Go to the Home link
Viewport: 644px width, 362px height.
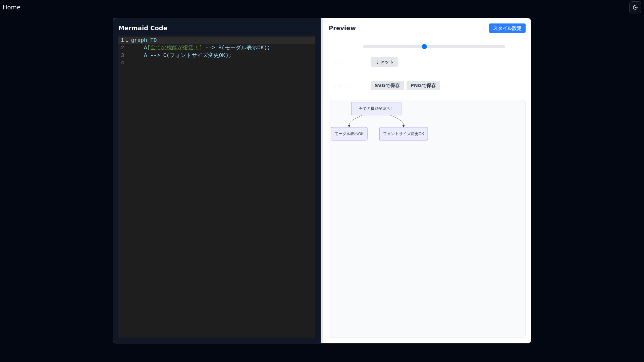[11, 7]
